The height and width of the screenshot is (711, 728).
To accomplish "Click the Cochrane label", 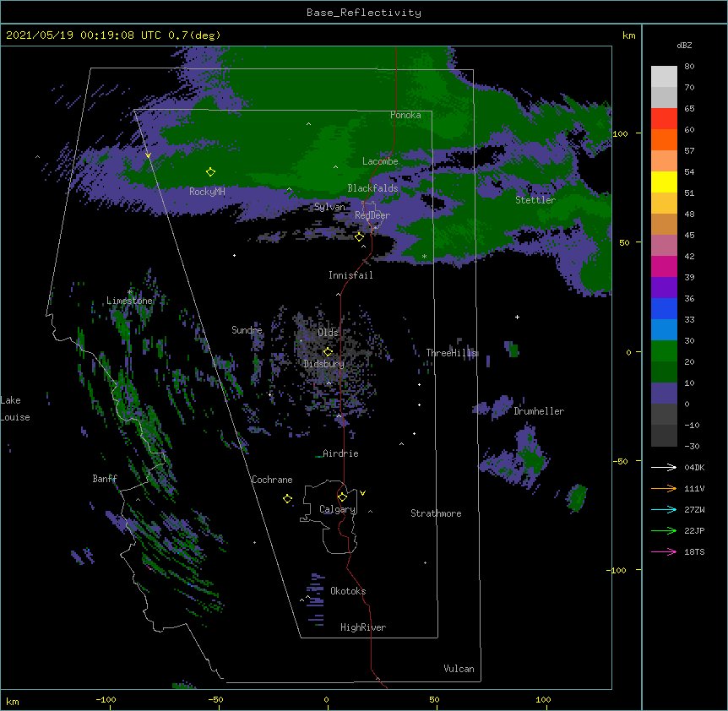I will (272, 480).
